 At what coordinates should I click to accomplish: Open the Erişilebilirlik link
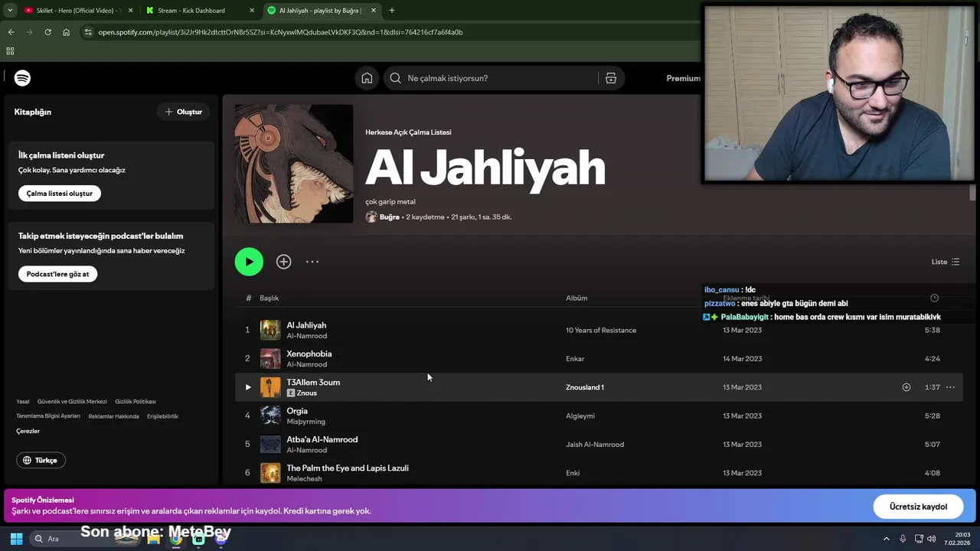(162, 416)
